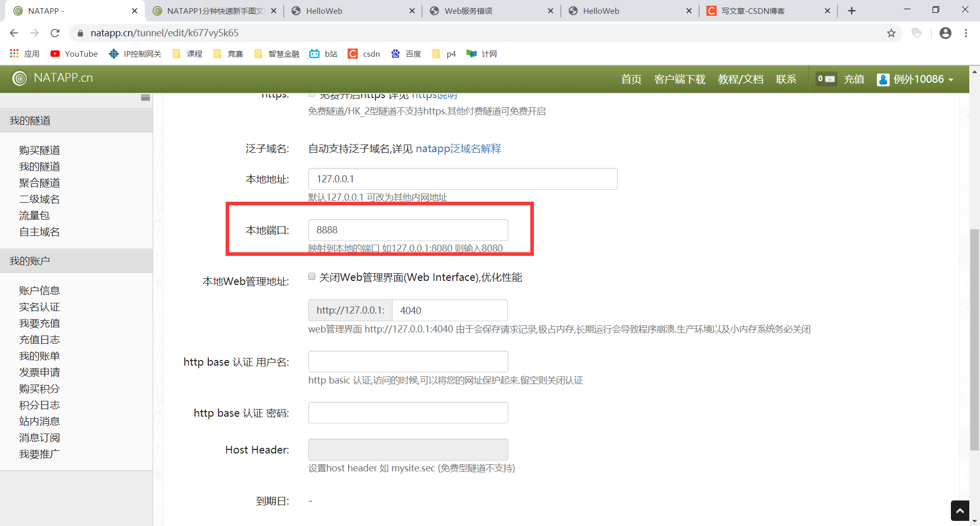Screen dimensions: 980x526
Task: Go to 购买隧道 in sidebar
Action: 39,150
